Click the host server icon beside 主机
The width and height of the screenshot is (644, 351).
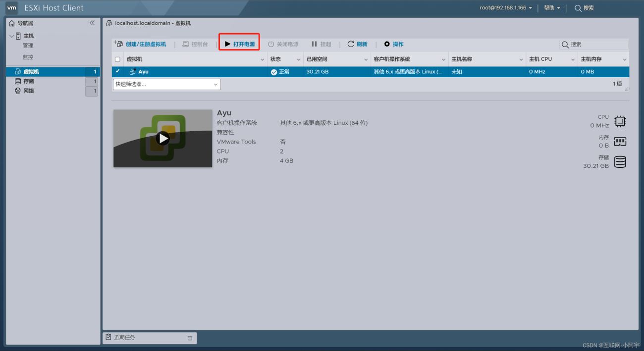click(x=18, y=36)
